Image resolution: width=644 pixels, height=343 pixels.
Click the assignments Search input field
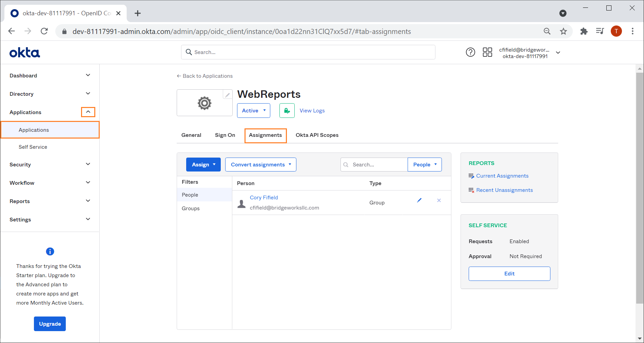coord(374,165)
